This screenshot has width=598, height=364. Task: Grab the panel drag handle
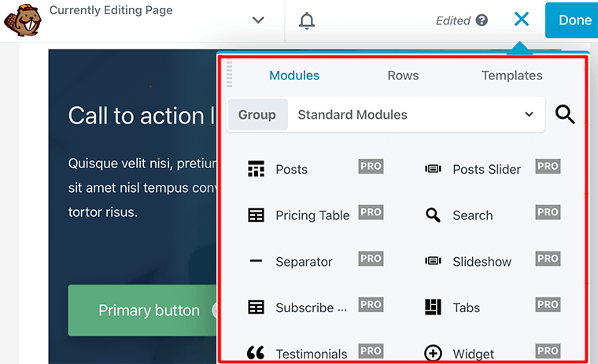(x=230, y=74)
